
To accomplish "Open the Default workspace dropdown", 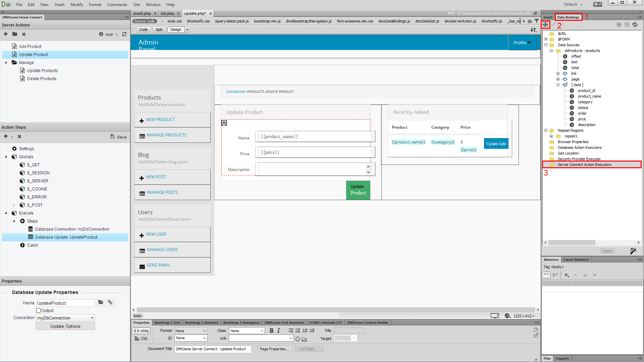I will [x=573, y=4].
